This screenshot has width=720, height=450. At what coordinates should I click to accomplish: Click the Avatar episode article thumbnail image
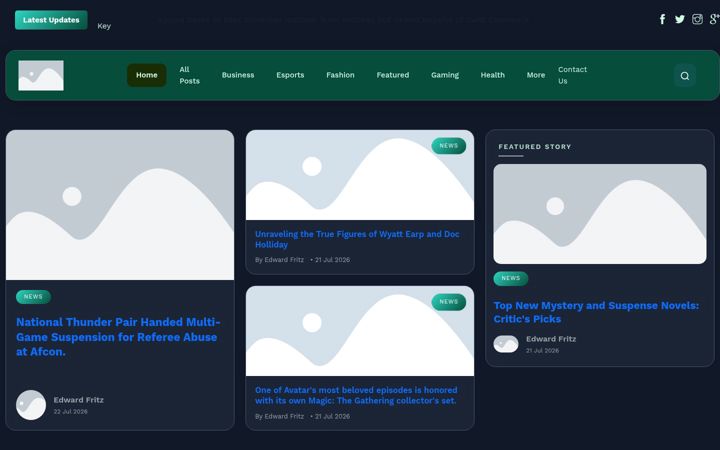(360, 331)
